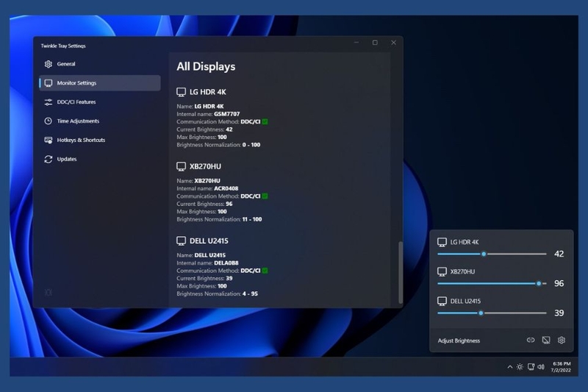Click monitor icon beside XB270HU heading
Viewport: 588px width, 392px height.
[x=181, y=166]
